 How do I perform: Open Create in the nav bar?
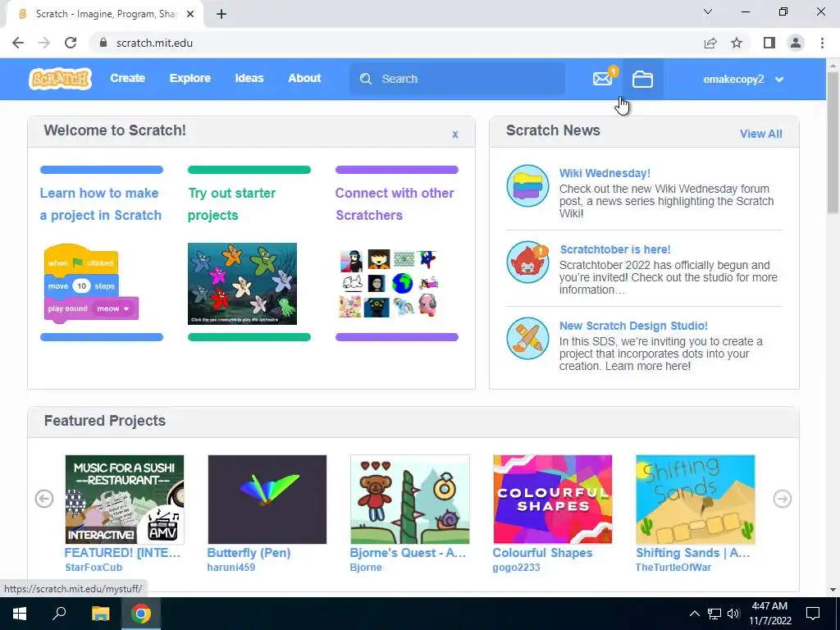coord(127,78)
